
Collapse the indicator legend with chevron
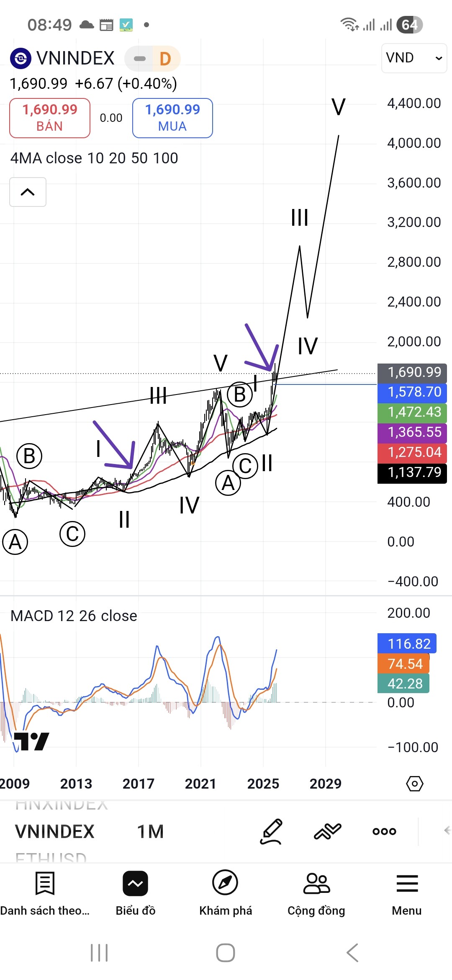(x=28, y=192)
